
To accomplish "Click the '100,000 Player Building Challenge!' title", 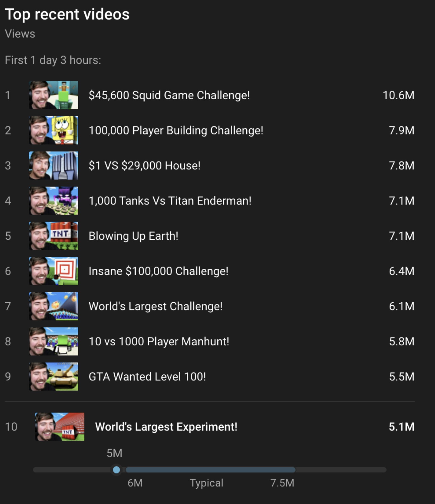I will pyautogui.click(x=176, y=131).
